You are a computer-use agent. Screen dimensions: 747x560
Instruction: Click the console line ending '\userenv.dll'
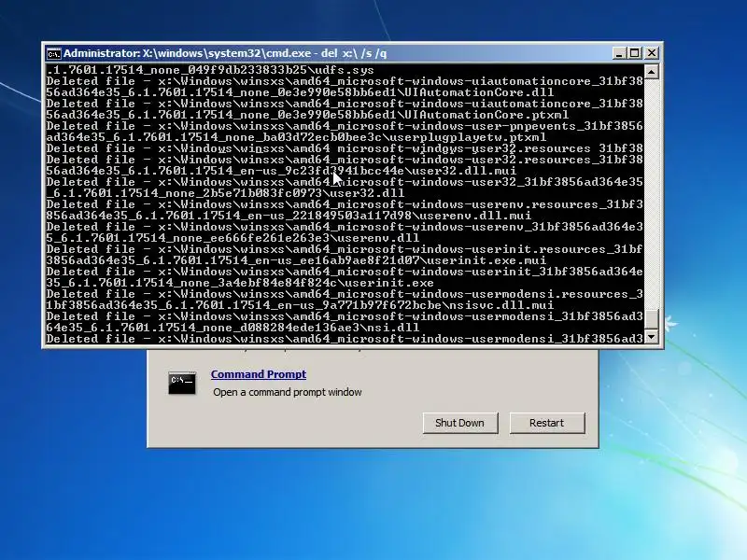233,238
